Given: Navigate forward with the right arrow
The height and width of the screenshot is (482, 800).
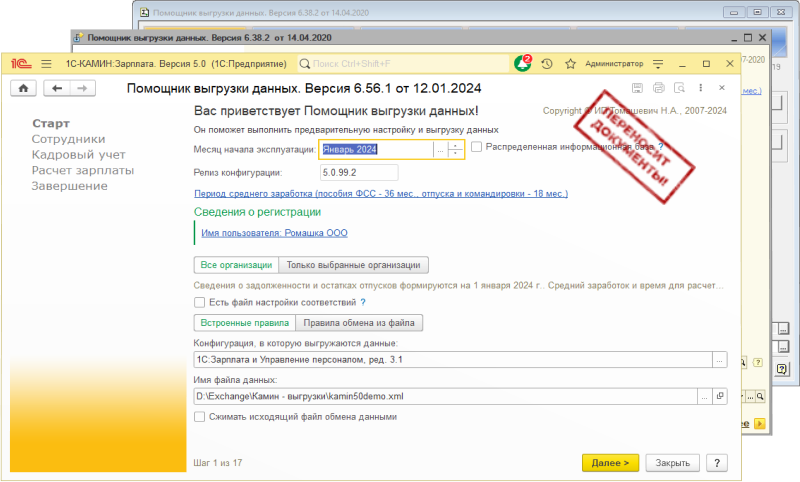Looking at the screenshot, I should [x=82, y=88].
